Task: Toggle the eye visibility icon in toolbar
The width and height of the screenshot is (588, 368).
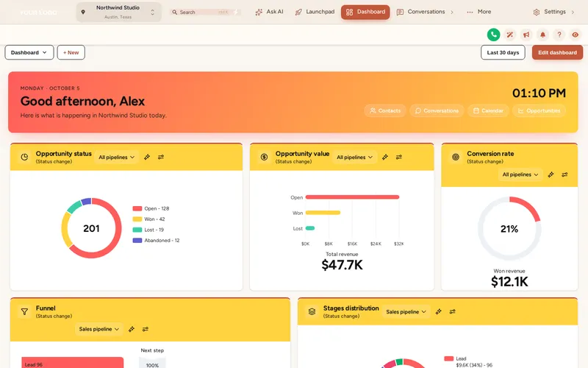Action: click(x=576, y=35)
